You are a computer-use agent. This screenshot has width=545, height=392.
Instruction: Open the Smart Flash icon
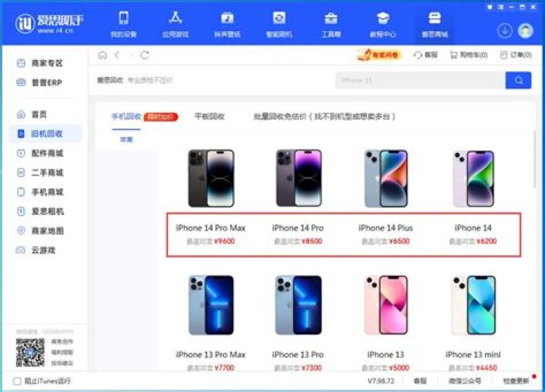click(279, 18)
